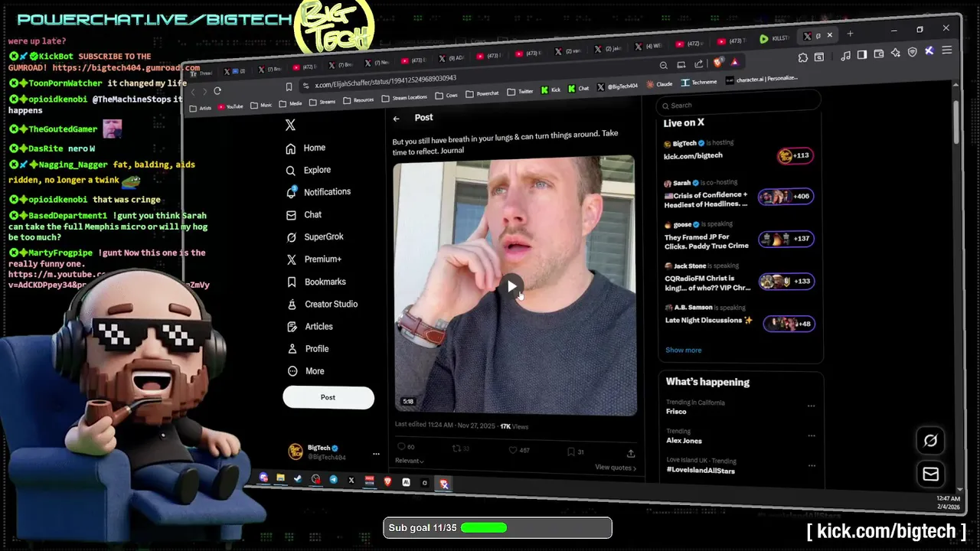Open options for Frisco trend
The width and height of the screenshot is (980, 551).
(x=811, y=406)
